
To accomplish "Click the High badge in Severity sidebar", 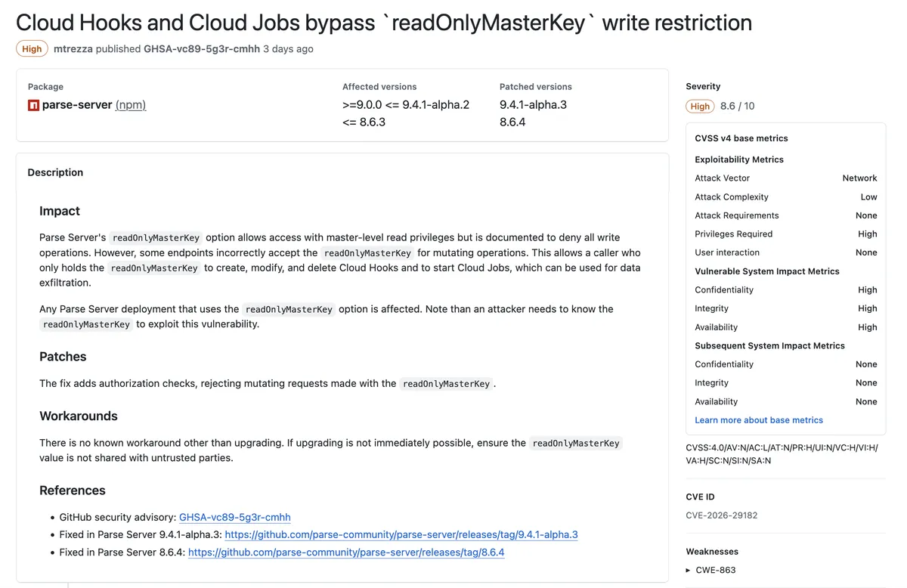I will click(x=700, y=107).
